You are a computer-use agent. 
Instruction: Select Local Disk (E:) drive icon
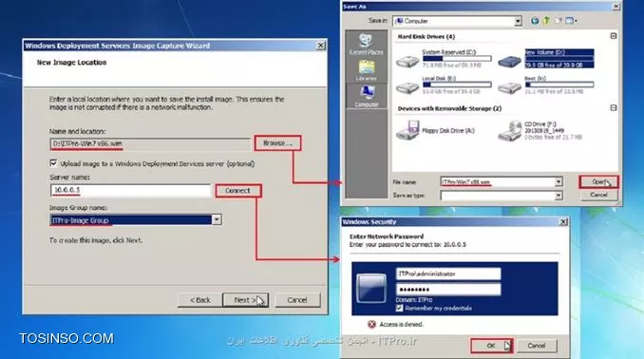click(407, 87)
